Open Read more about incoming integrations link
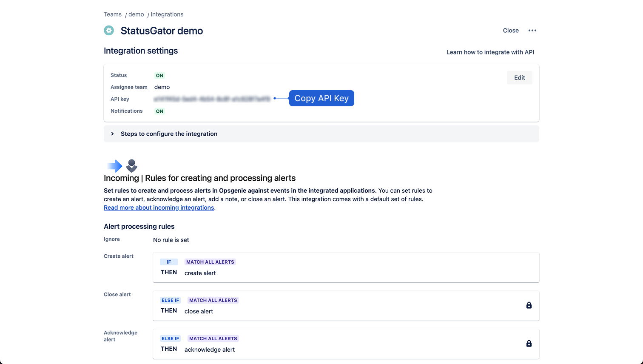This screenshot has height=364, width=643. coord(159,208)
